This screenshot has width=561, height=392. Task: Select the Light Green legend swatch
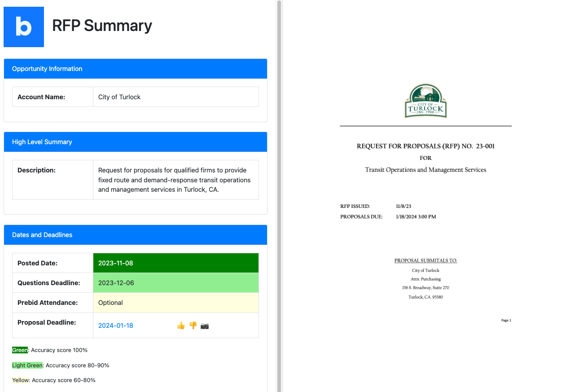(27, 365)
